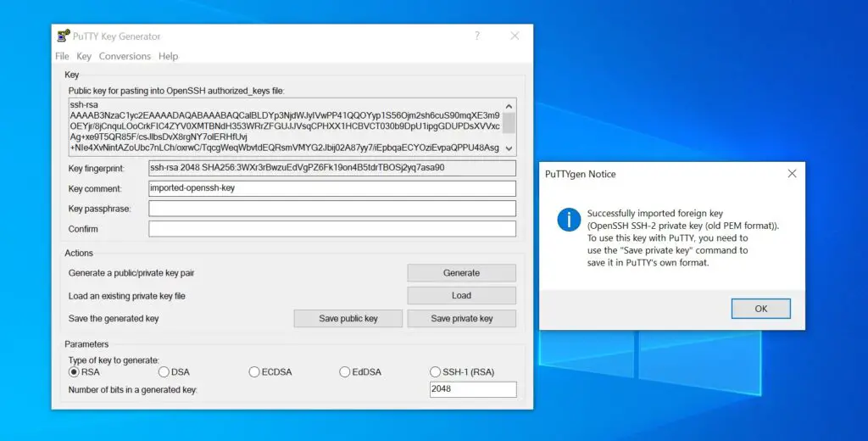Click the 'ssh-rsa' first line in public key box
The width and height of the screenshot is (868, 441).
pyautogui.click(x=84, y=104)
